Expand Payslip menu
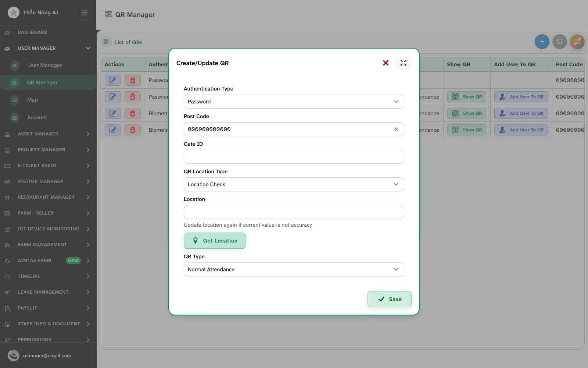This screenshot has width=588, height=368. 48,308
